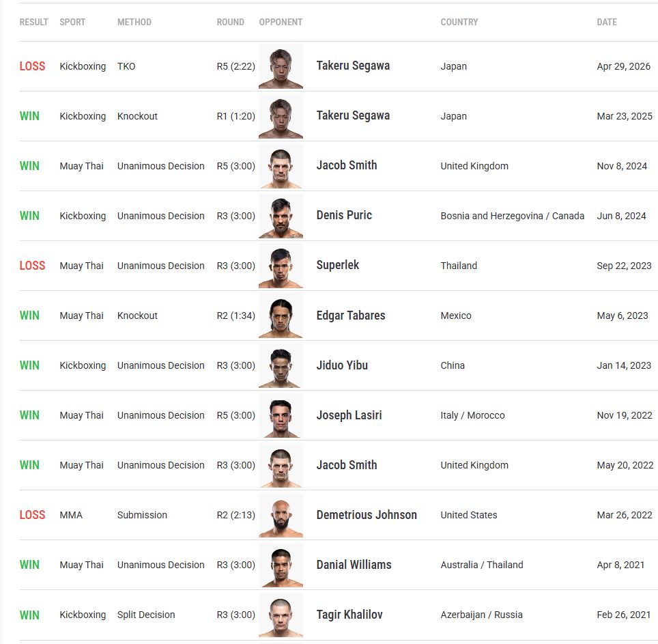Click Jacob Smith's name in the May 20, 2022 row
This screenshot has width=658, height=644.
tap(347, 465)
